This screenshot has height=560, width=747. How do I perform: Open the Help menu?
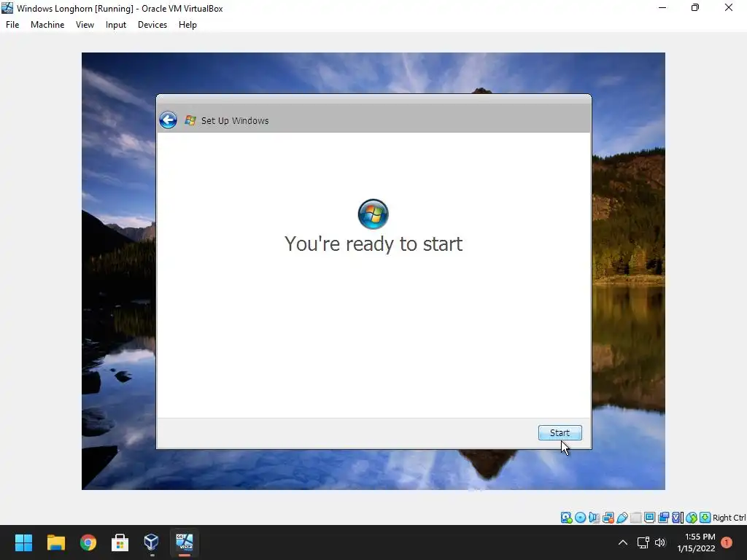pyautogui.click(x=187, y=25)
